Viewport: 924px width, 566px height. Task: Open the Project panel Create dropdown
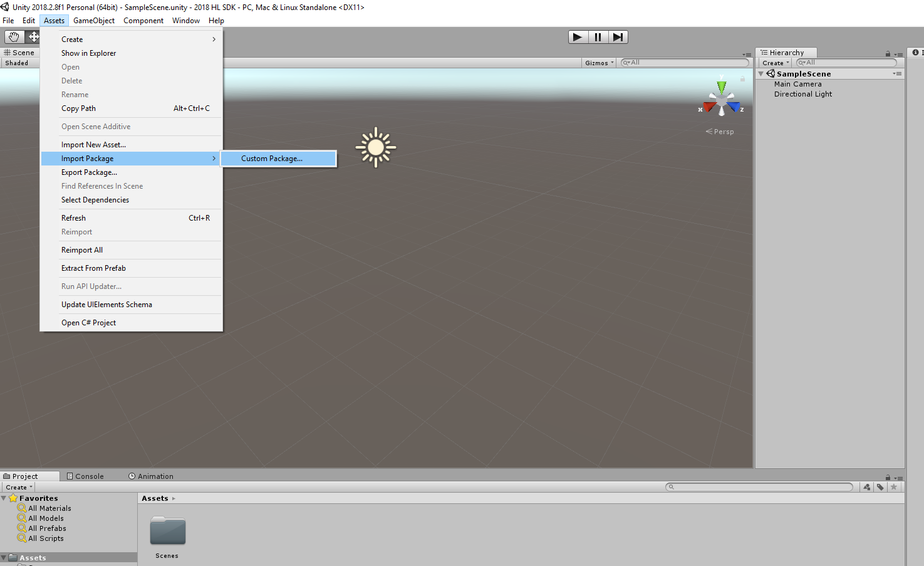coord(19,487)
